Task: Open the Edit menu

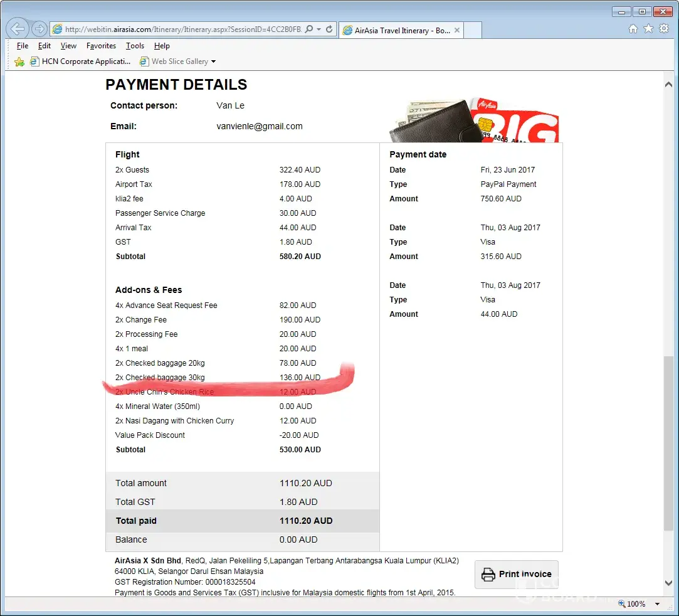Action: coord(44,46)
